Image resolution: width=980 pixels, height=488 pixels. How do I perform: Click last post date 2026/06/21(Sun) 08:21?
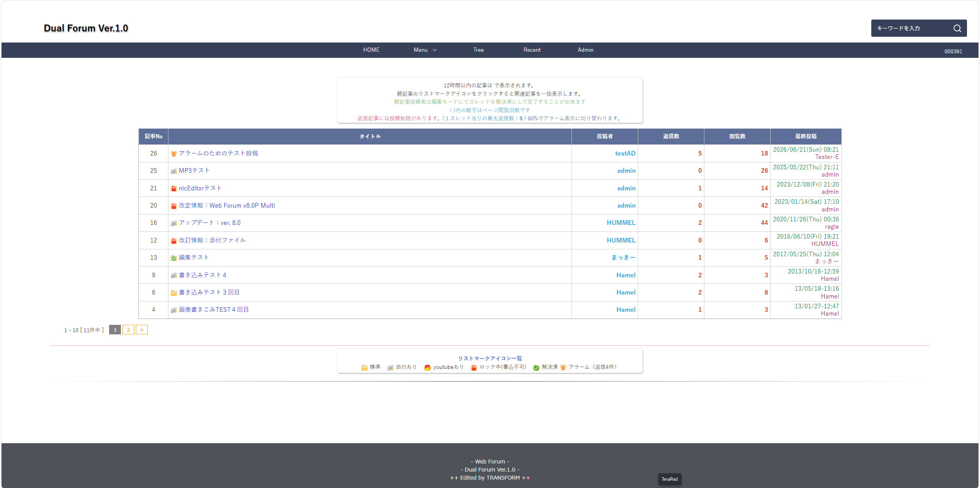(x=806, y=149)
